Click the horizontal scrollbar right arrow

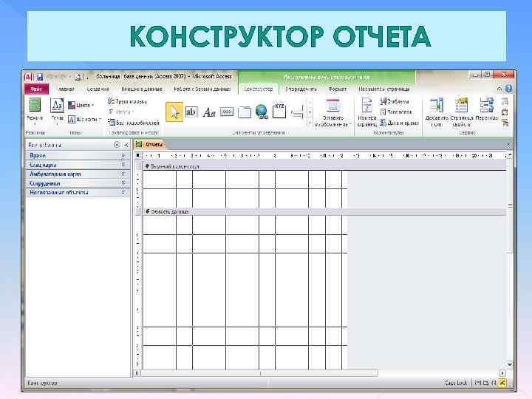(x=502, y=373)
